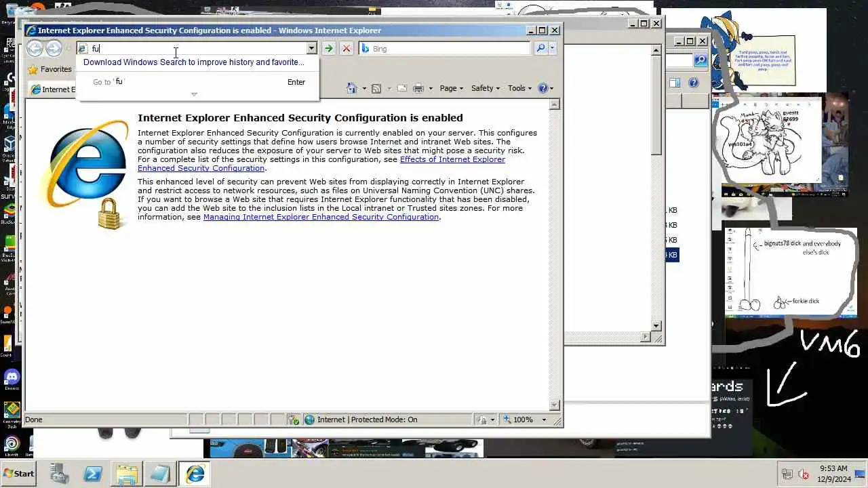
Task: Click the 'Done' status bar text
Action: pyautogui.click(x=34, y=420)
